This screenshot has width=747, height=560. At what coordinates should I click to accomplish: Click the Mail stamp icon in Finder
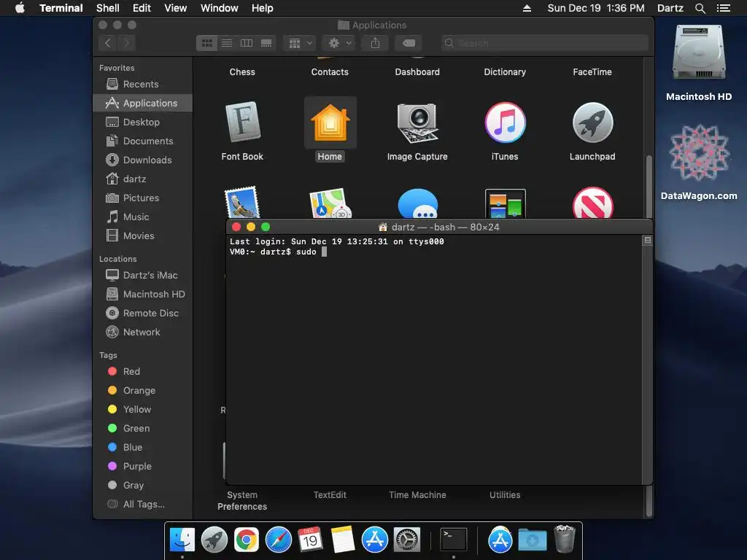[242, 203]
